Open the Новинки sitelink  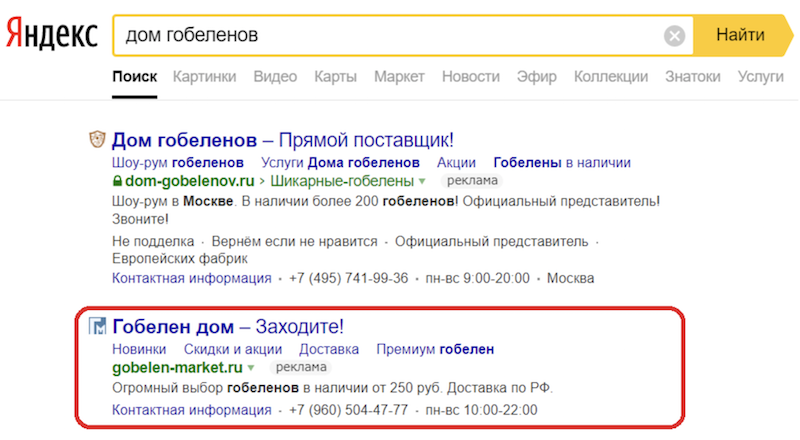(139, 349)
